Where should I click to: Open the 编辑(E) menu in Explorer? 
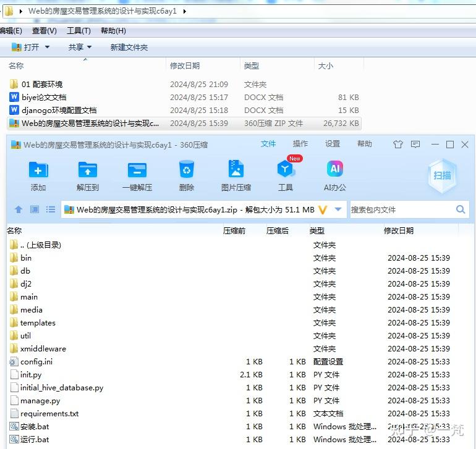pyautogui.click(x=11, y=31)
